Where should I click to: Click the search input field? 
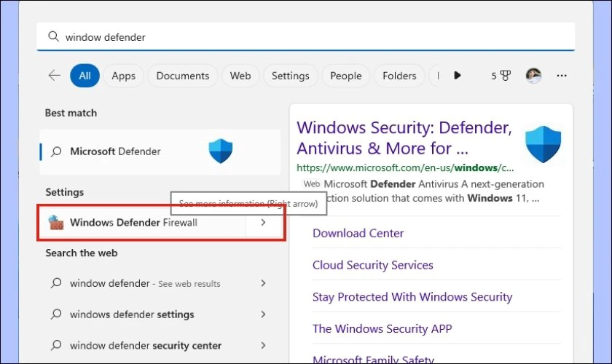305,36
